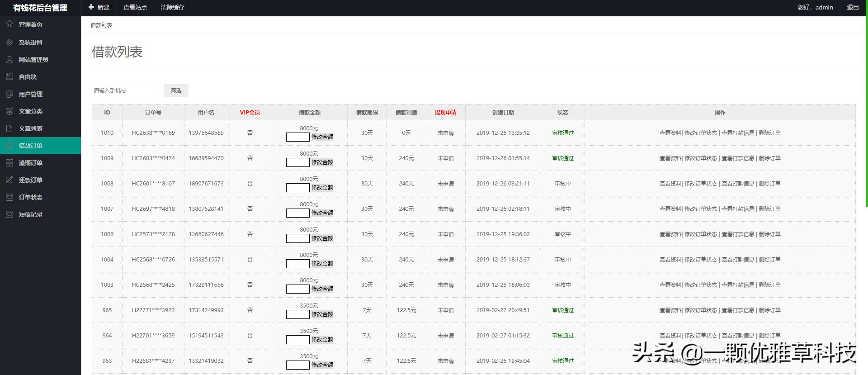Click 清除缓存 in the top bar
The height and width of the screenshot is (375, 868).
[172, 7]
